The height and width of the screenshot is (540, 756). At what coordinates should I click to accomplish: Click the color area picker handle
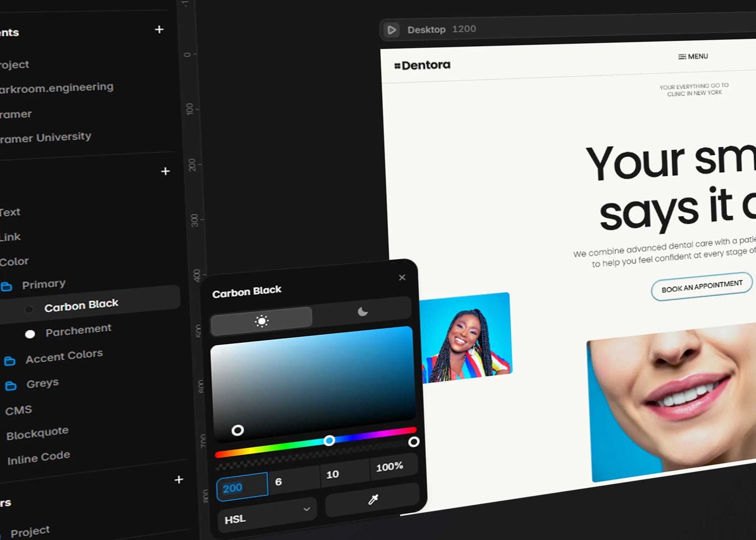coord(238,430)
